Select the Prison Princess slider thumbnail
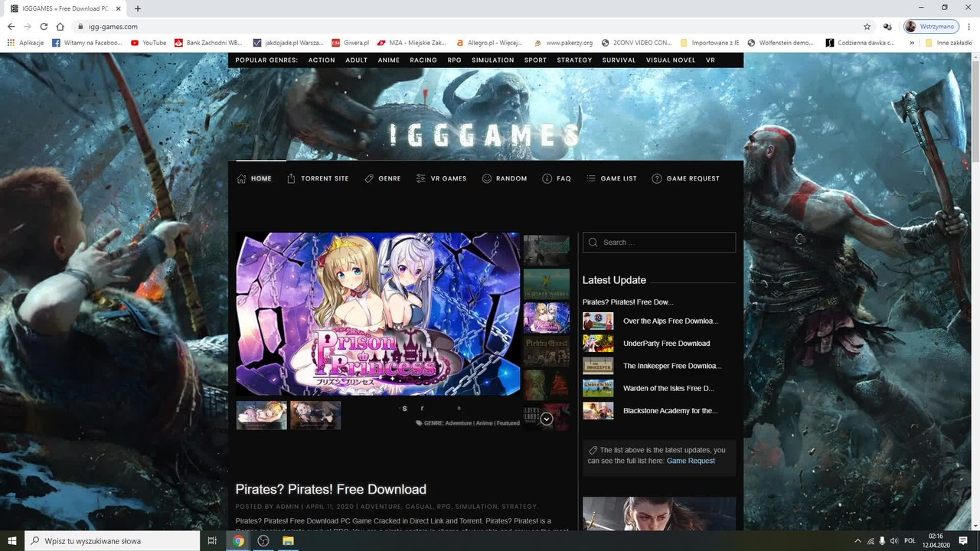980x551 pixels. pos(547,318)
